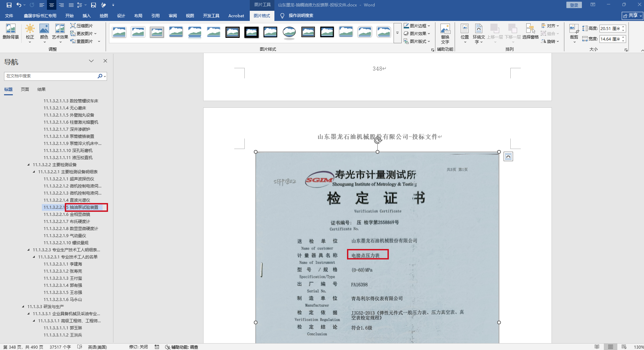Viewport: 644px width, 350px height.
Task: Click the search magnifier in navigation pane
Action: (100, 76)
